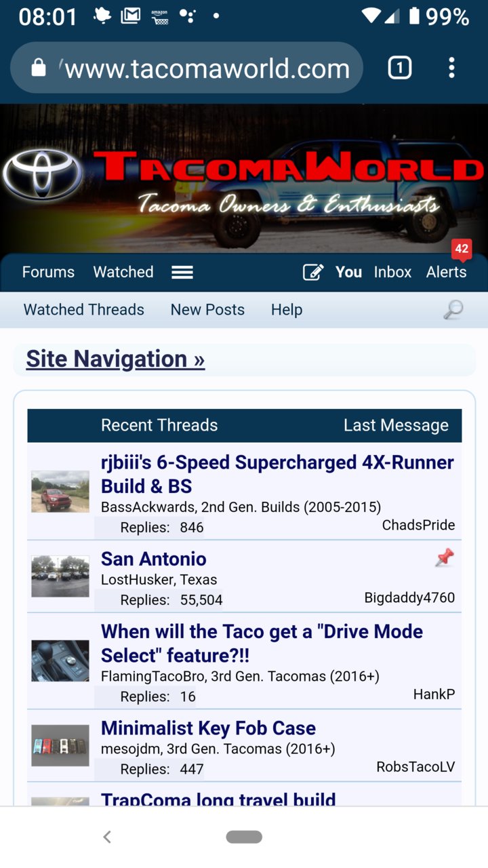Open the Minimalist Key Fob Case thread
488x868 pixels.
[x=209, y=728]
